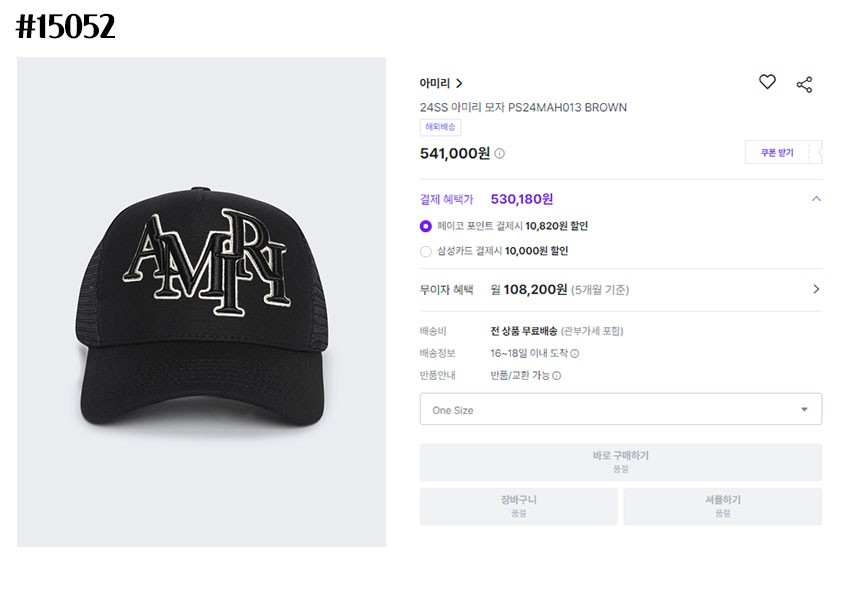Click info icon next to 16~18일 이내 도착

[575, 353]
